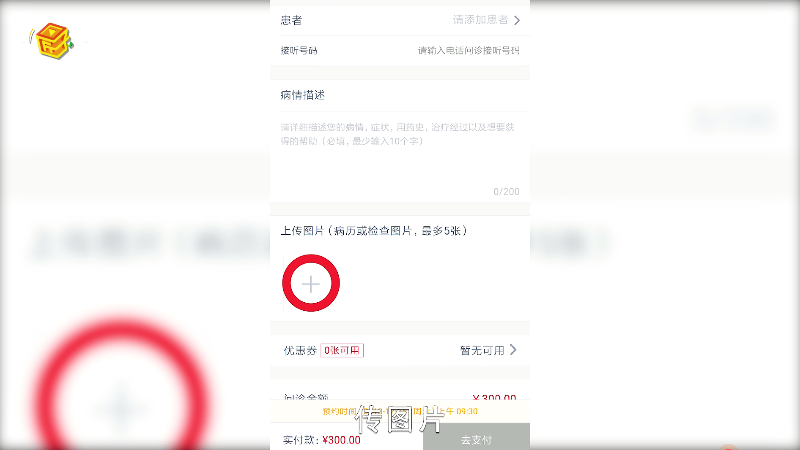Click the 接听号码 phone input field
The image size is (800, 450).
click(x=468, y=51)
